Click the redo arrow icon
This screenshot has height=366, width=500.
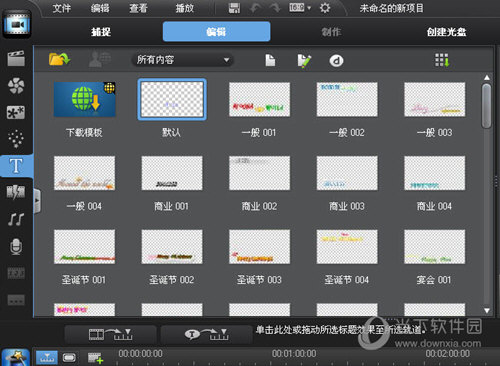click(x=275, y=8)
